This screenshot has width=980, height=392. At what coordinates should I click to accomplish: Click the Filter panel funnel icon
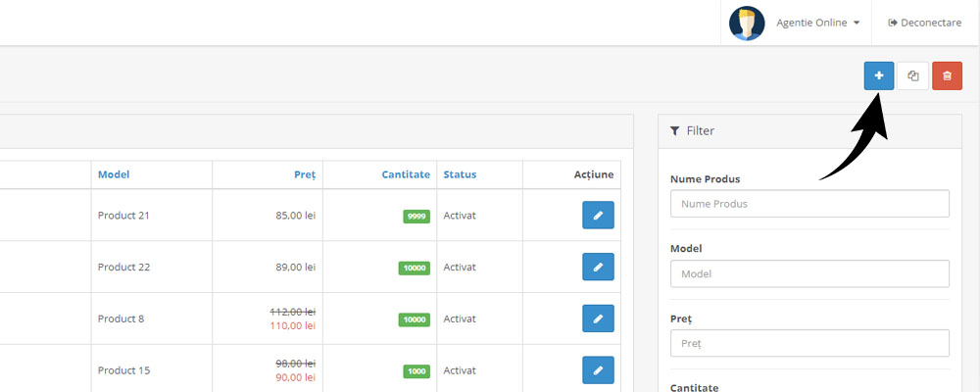click(x=674, y=130)
